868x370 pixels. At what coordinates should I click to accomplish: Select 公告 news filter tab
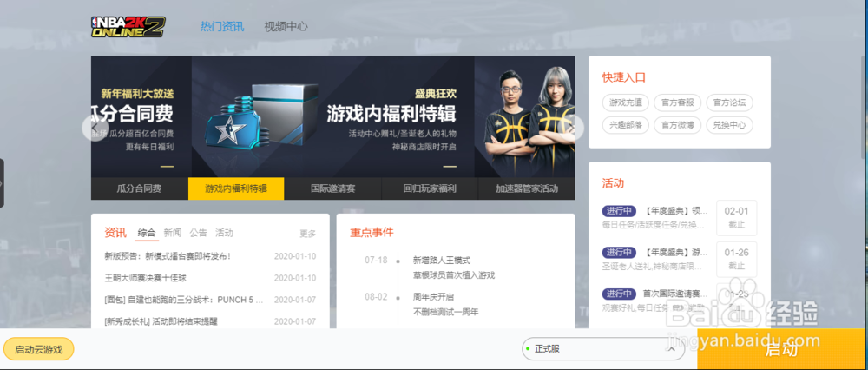[198, 233]
